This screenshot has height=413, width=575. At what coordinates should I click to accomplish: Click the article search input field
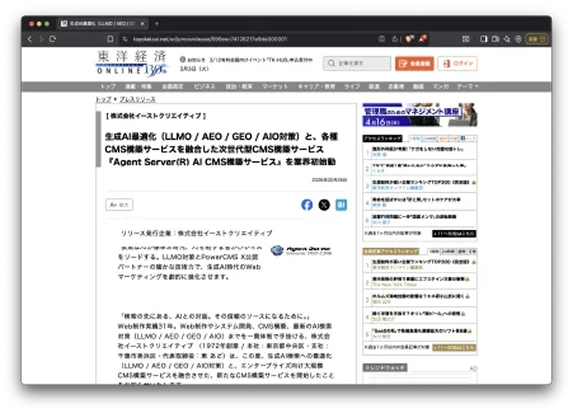[x=357, y=63]
